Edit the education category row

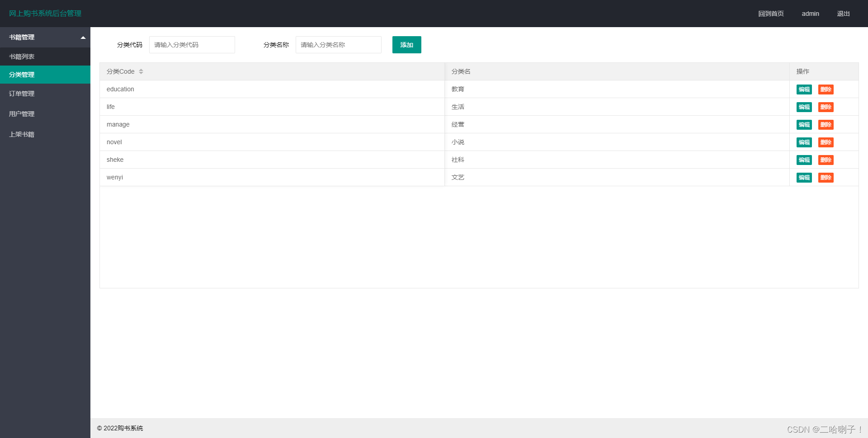pos(804,89)
